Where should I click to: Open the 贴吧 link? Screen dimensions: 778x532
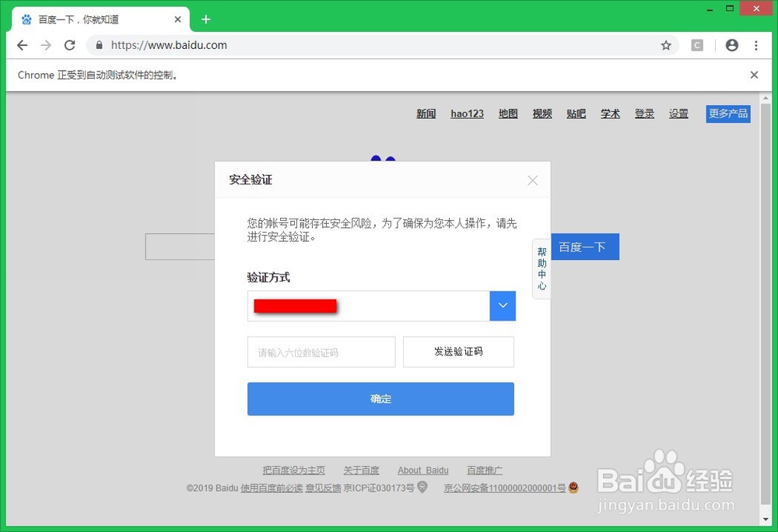(576, 114)
